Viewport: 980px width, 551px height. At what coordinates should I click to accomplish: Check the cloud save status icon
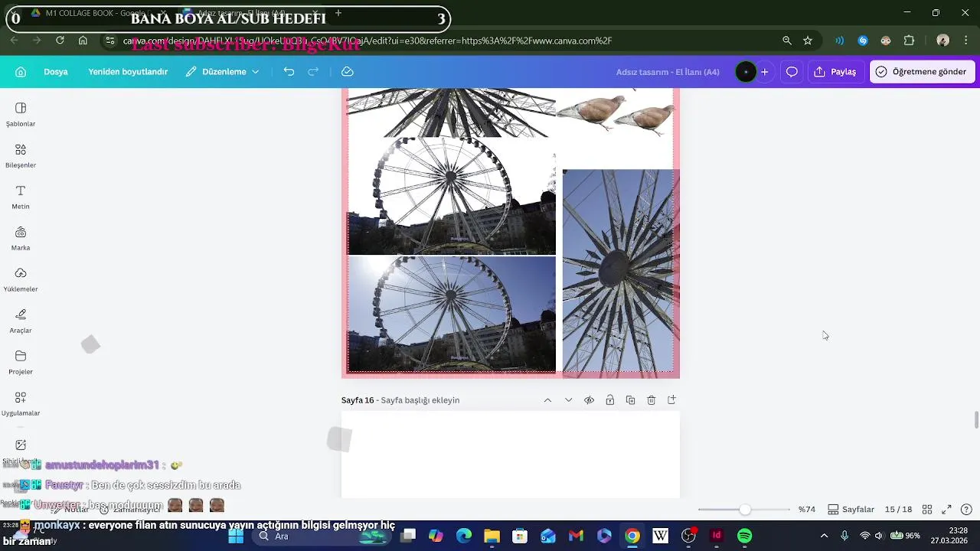(348, 72)
